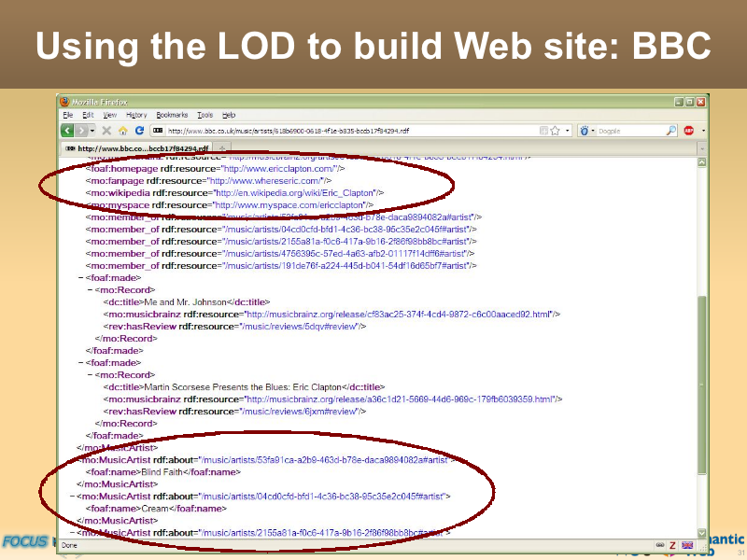Open the search engine selector dropdown
Image resolution: width=747 pixels, height=560 pixels.
click(x=587, y=131)
